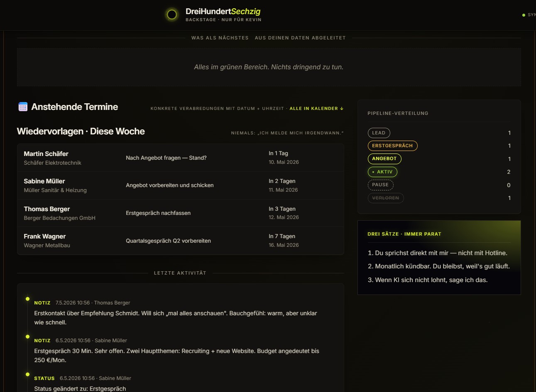Click the 'Wiedervorlagen · Diese Woche' heading
The image size is (536, 392).
coord(81,131)
